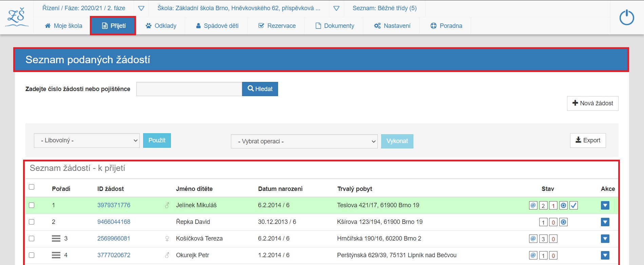Click the 'Pořadí' column header

(x=61, y=189)
